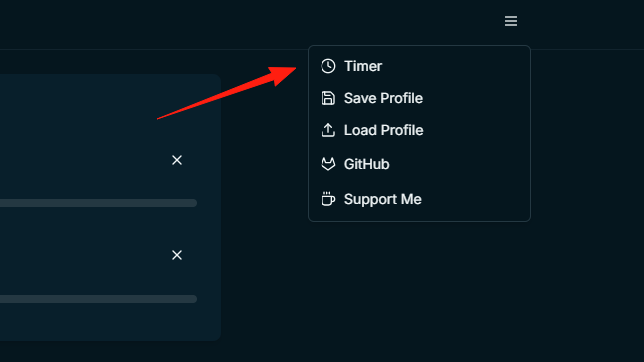Click the upper gray slider track
The image size is (644, 362).
tap(98, 203)
